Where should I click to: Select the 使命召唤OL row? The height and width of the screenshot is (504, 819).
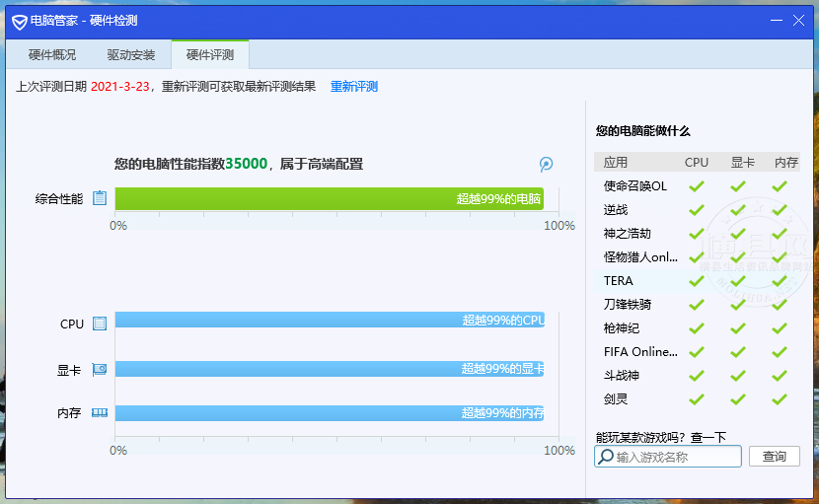697,186
